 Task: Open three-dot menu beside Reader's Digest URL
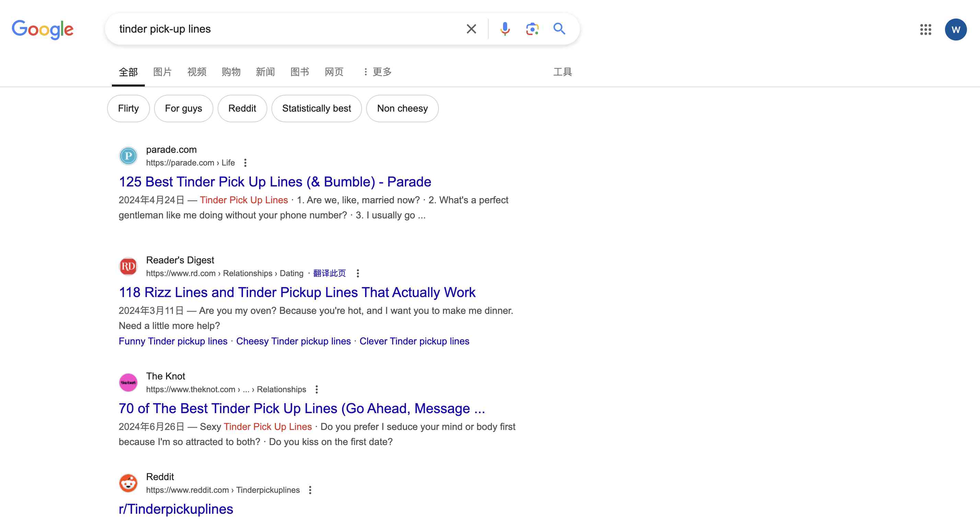pos(358,273)
